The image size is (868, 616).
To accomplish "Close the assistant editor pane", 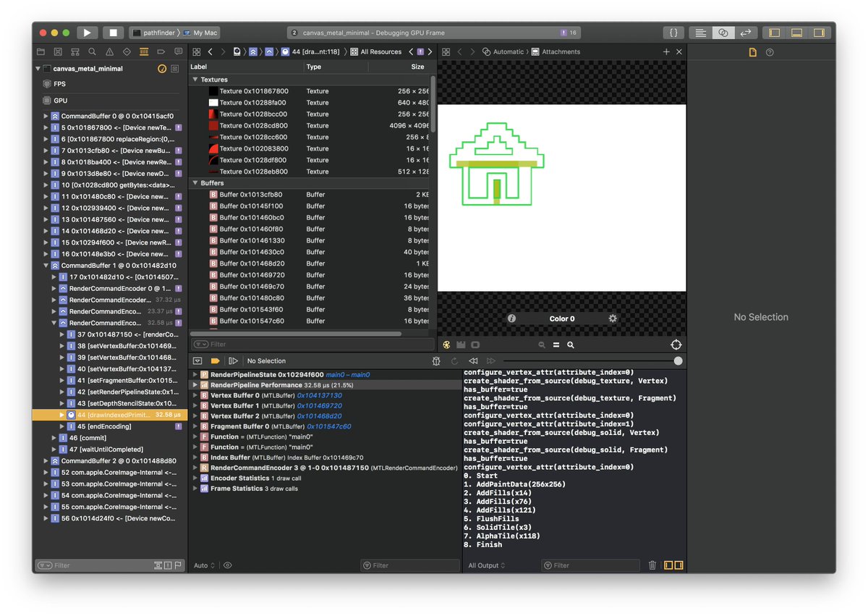I will coord(679,52).
